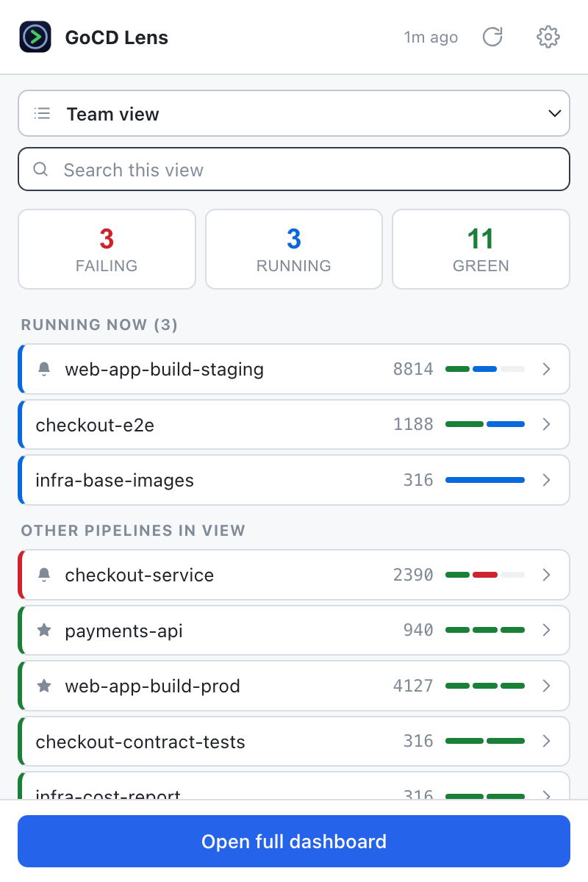Click run number 2390

click(x=413, y=575)
